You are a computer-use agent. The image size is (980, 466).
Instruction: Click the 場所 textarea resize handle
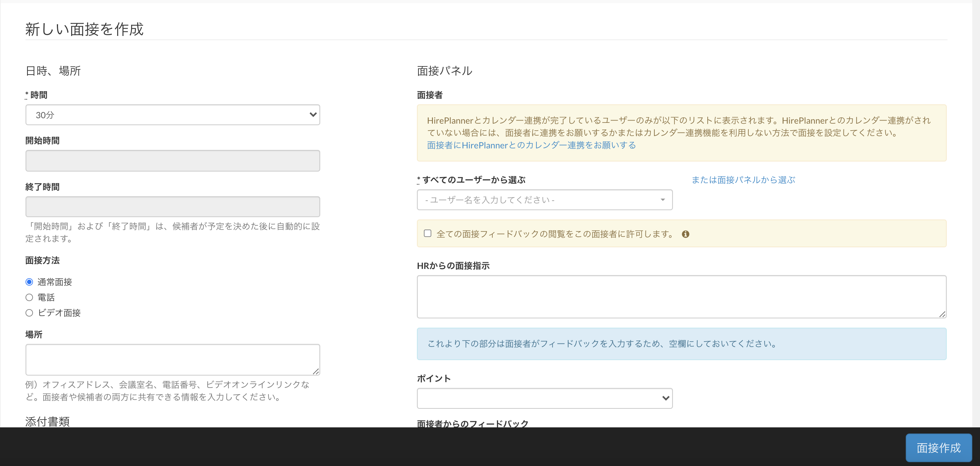tap(316, 371)
